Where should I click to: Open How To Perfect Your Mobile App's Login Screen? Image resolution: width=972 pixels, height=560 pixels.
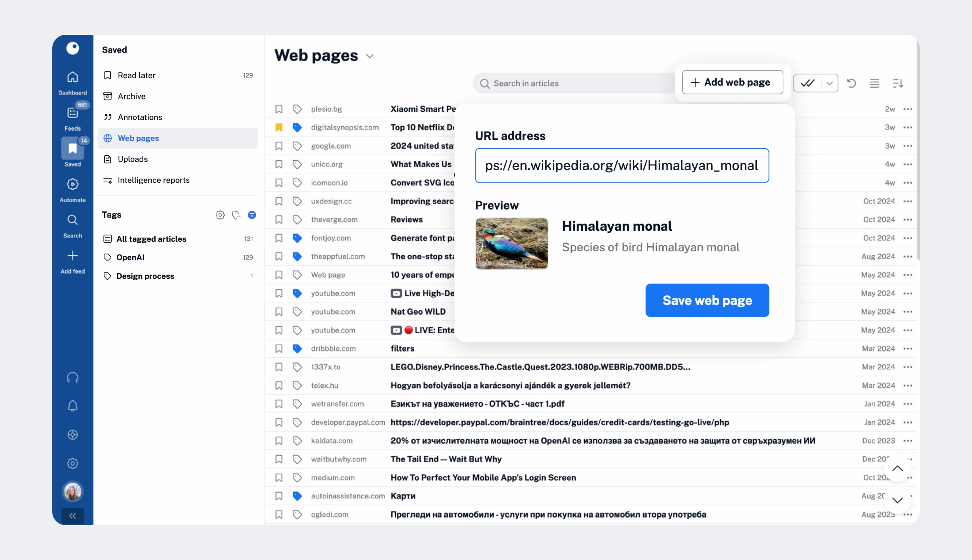tap(483, 478)
